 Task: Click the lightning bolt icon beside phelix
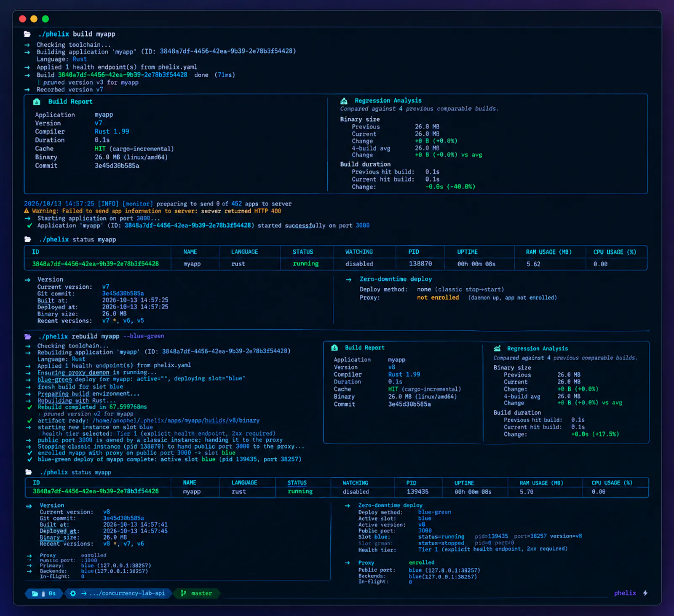click(x=645, y=593)
